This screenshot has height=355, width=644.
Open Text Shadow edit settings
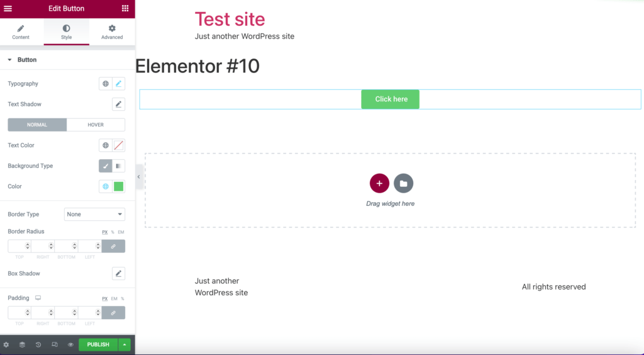tap(118, 104)
